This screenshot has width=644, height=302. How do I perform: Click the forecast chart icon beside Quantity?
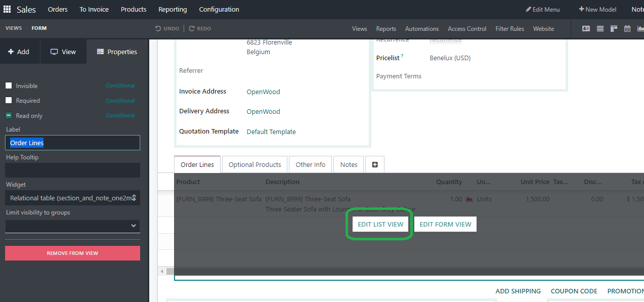[x=469, y=199]
